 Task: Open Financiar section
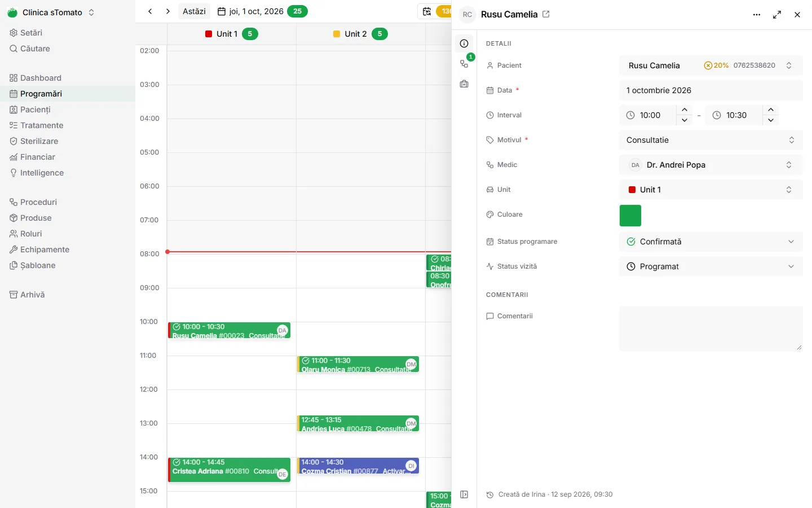pos(68,157)
